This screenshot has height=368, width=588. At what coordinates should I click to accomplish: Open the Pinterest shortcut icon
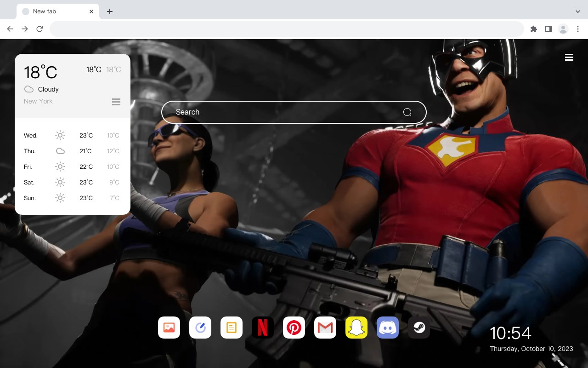pyautogui.click(x=294, y=328)
